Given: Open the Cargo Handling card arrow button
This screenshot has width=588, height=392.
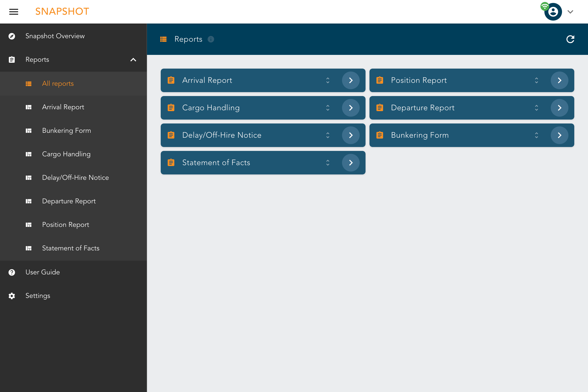Looking at the screenshot, I should (351, 108).
